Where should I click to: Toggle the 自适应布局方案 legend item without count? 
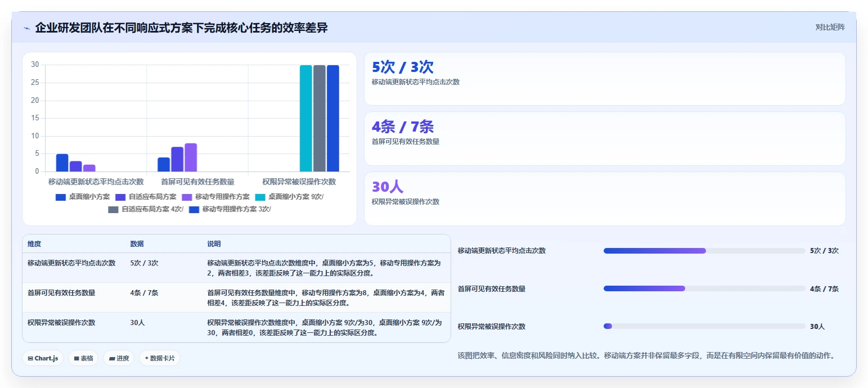146,197
